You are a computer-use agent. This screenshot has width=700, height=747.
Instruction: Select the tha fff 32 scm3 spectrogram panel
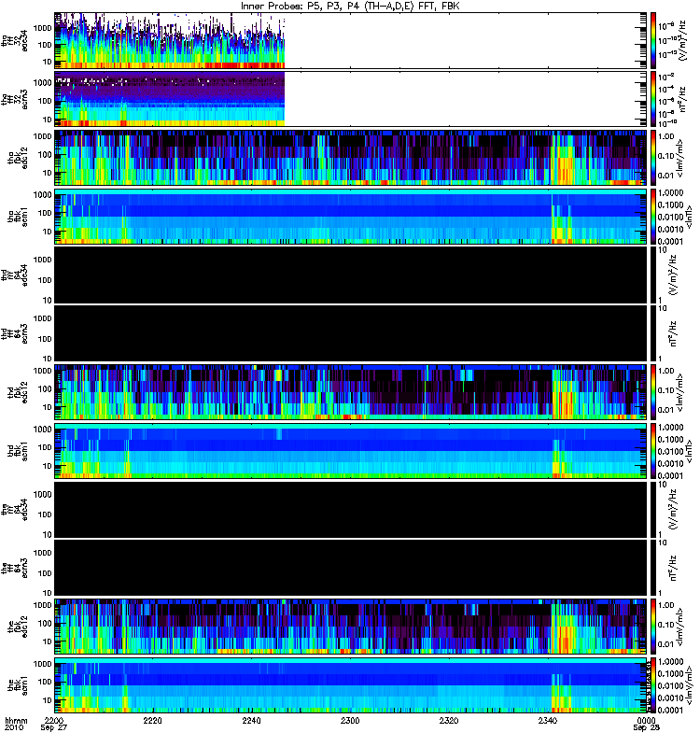click(x=351, y=99)
